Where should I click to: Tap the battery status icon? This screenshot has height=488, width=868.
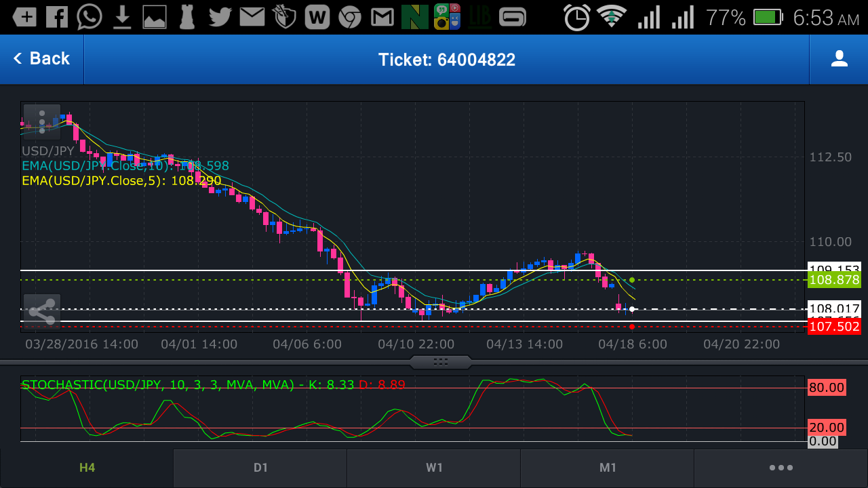tap(768, 17)
